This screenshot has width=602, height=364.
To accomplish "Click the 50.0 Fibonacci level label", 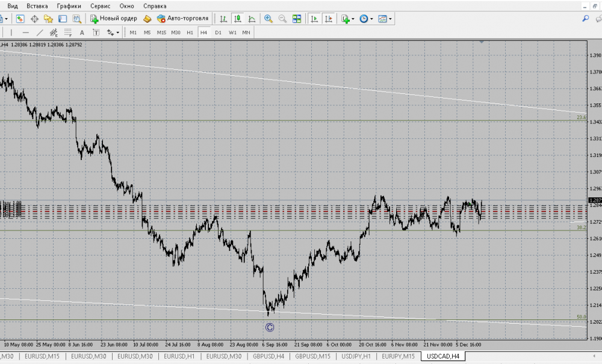I will [582, 317].
